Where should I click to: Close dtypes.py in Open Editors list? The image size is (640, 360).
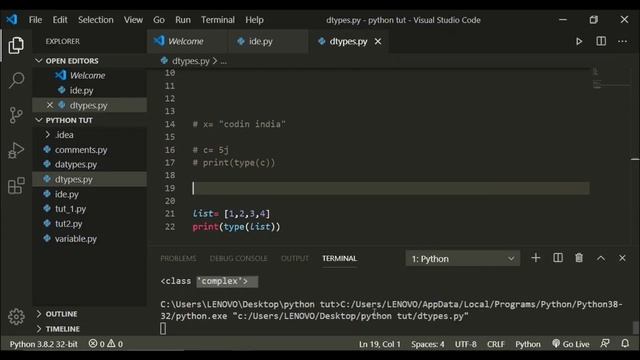click(50, 105)
